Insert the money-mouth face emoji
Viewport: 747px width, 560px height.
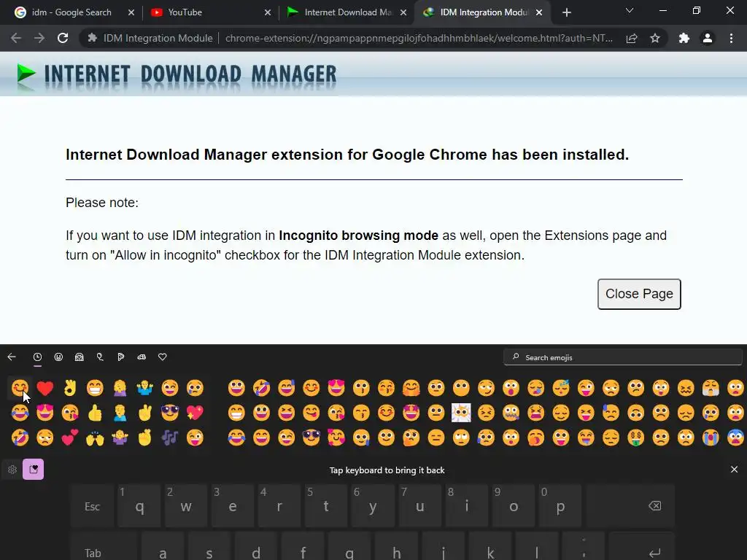pyautogui.click(x=635, y=437)
